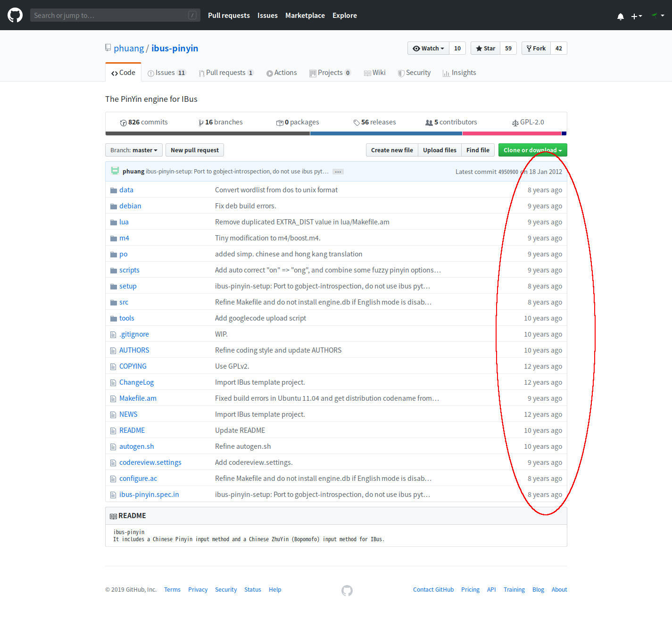This screenshot has width=672, height=619.
Task: Switch to the Code tab
Action: tap(123, 73)
